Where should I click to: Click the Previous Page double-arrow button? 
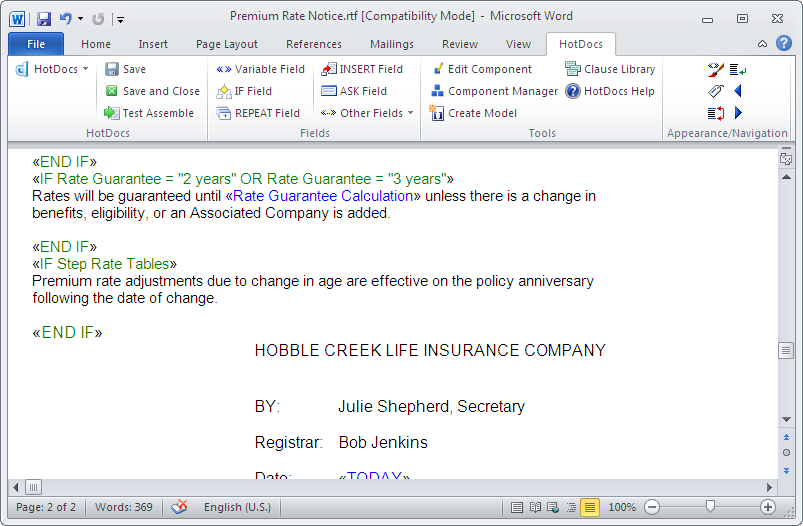786,437
